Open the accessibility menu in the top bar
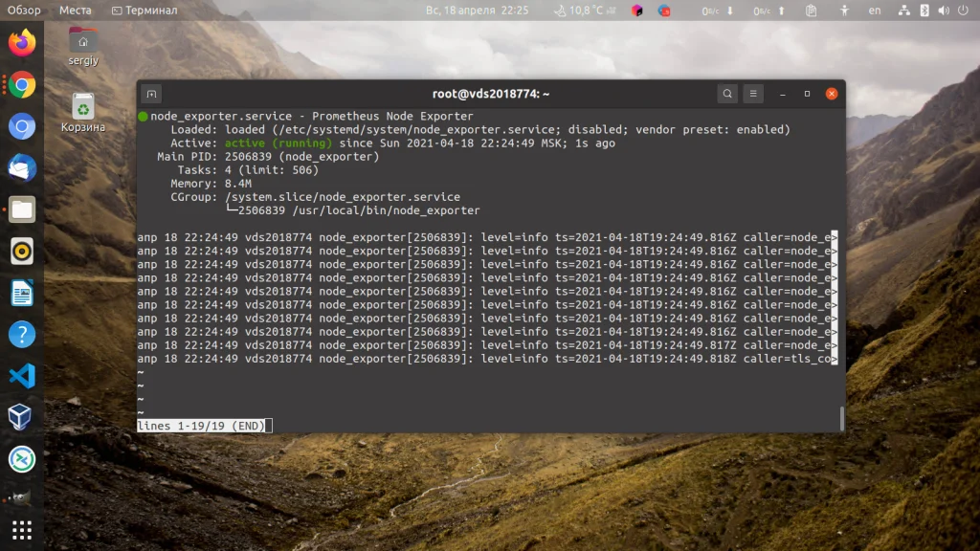 (x=844, y=10)
